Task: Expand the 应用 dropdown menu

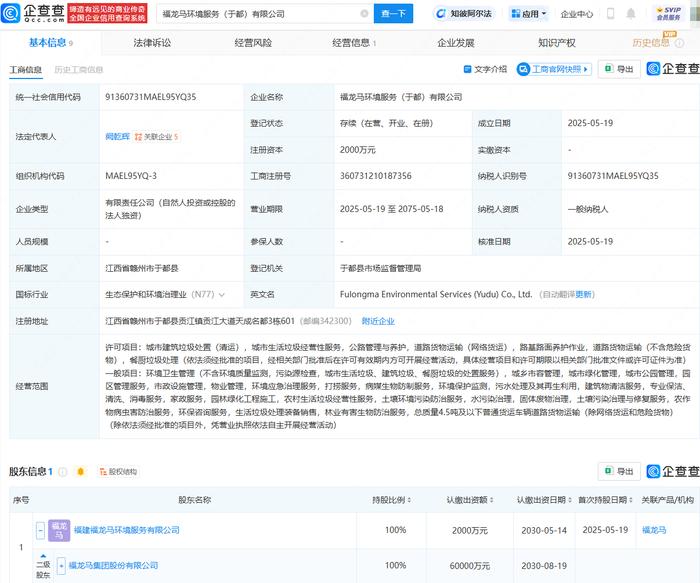Action: 529,14
